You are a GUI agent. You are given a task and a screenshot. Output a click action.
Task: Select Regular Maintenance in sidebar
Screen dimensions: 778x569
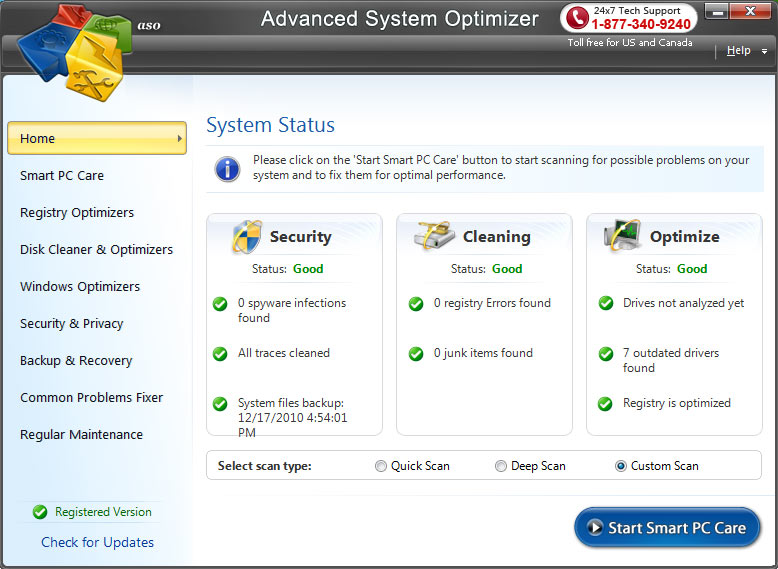[x=81, y=435]
